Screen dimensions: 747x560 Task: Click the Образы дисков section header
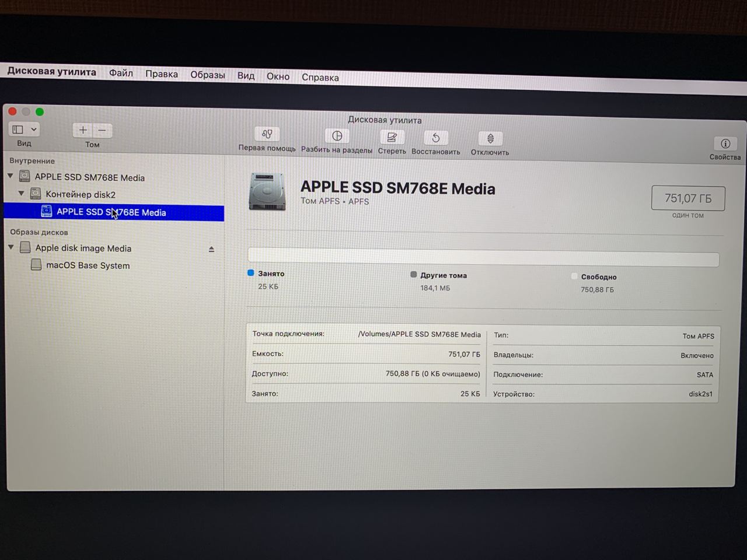click(x=39, y=232)
